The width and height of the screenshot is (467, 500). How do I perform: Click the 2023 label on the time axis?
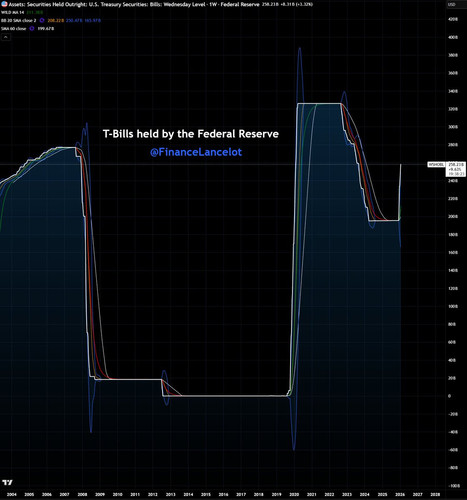[347, 494]
